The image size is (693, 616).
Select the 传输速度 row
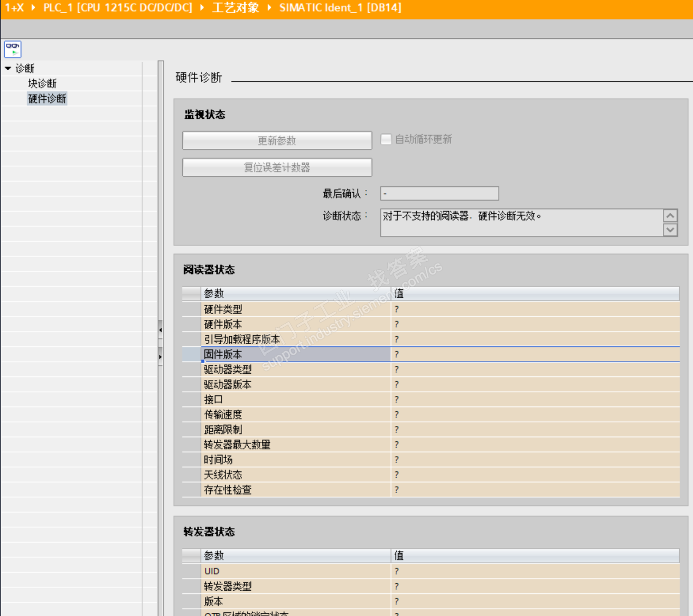click(x=430, y=414)
